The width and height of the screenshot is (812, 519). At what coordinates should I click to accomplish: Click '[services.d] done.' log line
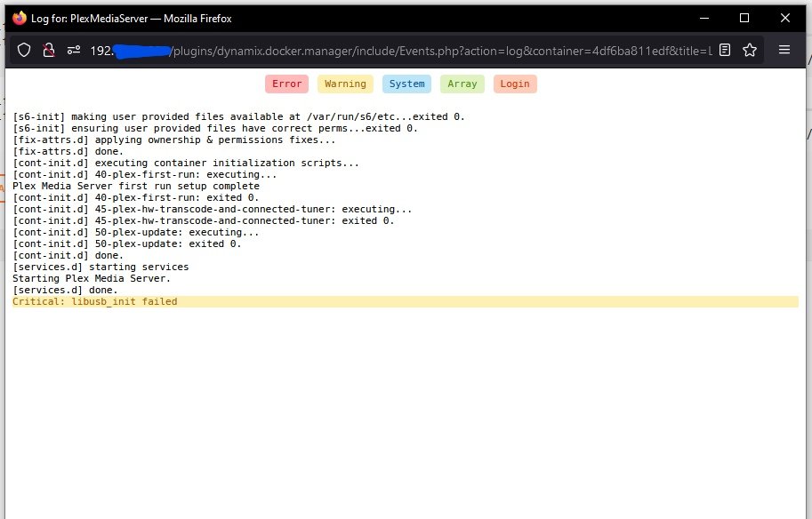[x=65, y=291]
